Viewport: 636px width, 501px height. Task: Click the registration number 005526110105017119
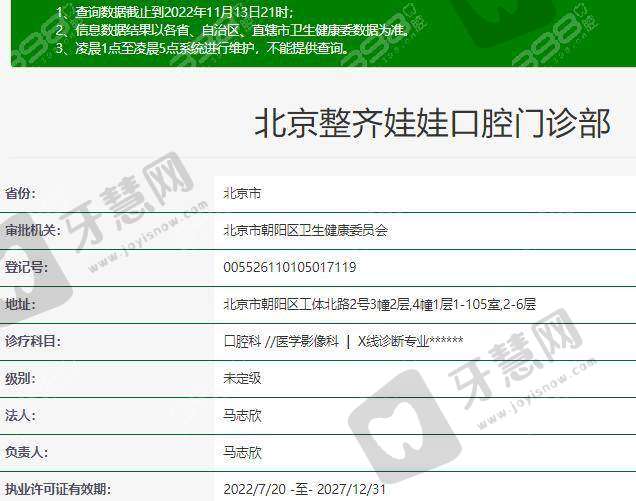click(x=290, y=267)
